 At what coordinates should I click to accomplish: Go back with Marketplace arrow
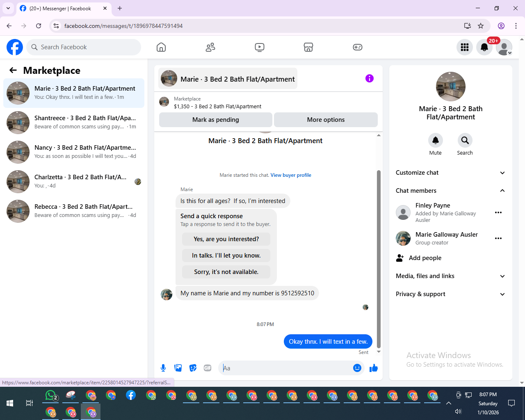[13, 70]
